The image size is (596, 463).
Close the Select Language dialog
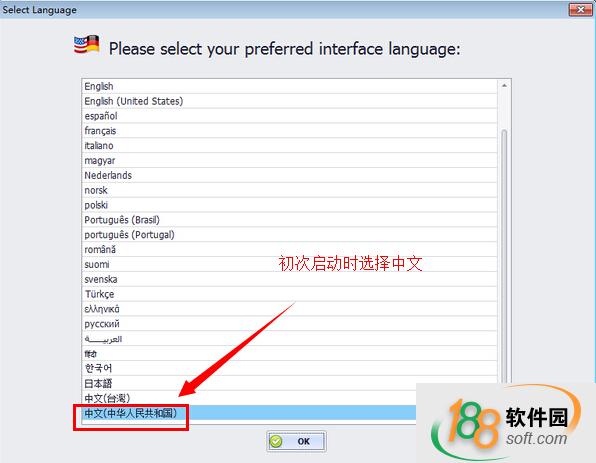(x=580, y=10)
